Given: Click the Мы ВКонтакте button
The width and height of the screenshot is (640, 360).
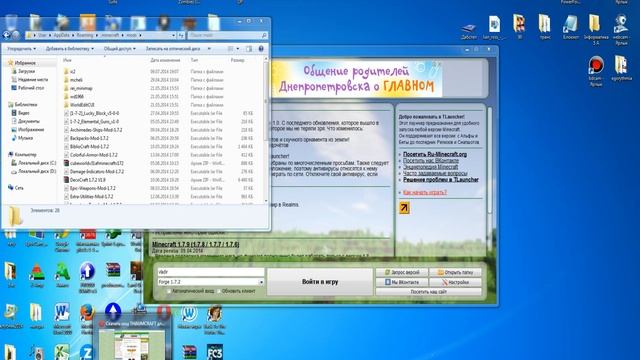Looking at the screenshot, I should 402,282.
